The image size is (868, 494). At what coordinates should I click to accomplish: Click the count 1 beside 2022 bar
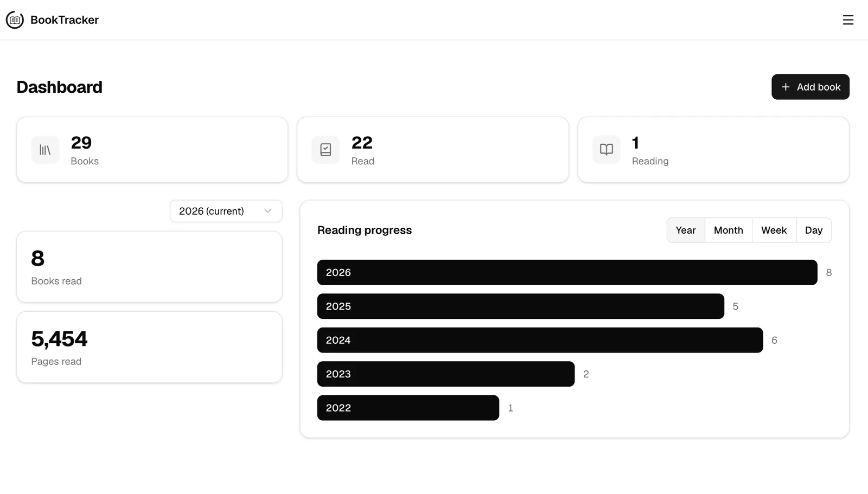coord(510,408)
